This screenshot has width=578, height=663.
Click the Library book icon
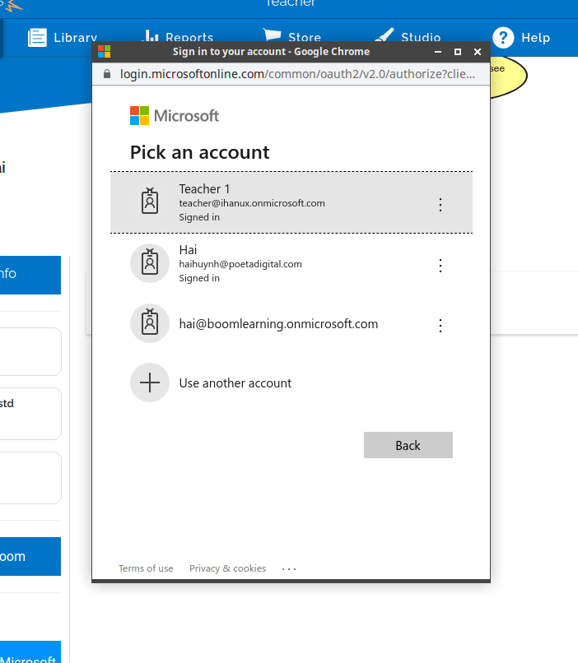(37, 37)
